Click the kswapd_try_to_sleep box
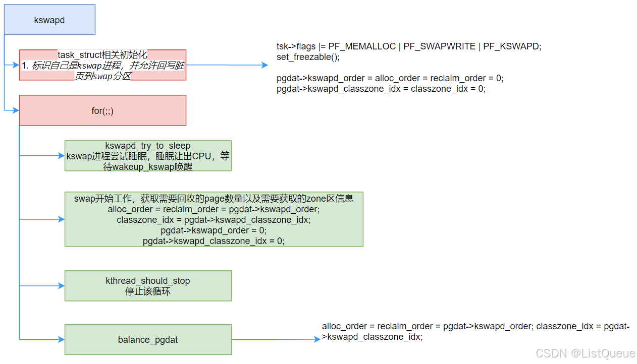Viewport: 637px width, 364px height. 148,156
